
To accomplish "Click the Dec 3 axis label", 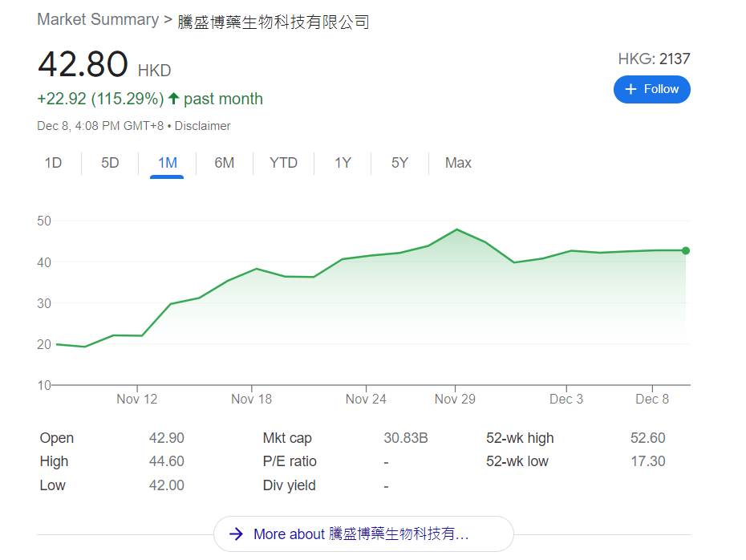I will [x=566, y=400].
